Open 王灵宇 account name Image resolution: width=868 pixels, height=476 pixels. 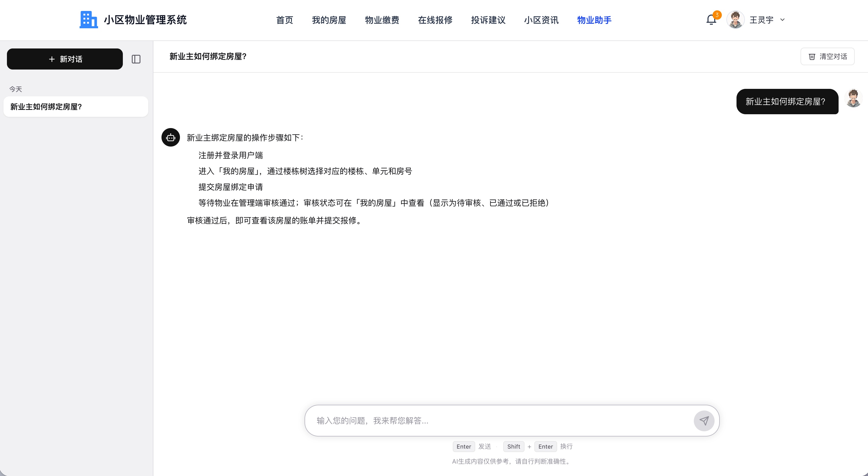[x=761, y=20]
